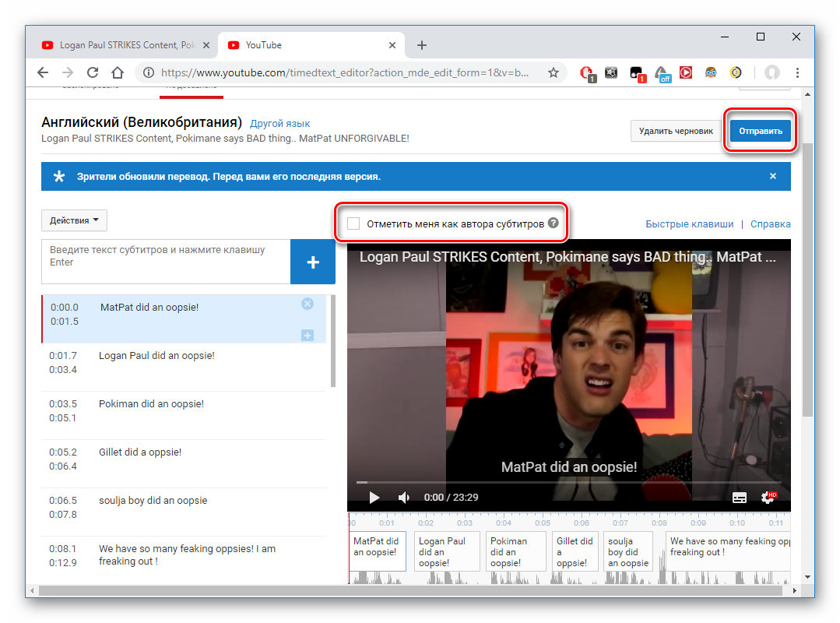Open a new browser tab
The width and height of the screenshot is (840, 623).
pyautogui.click(x=422, y=45)
